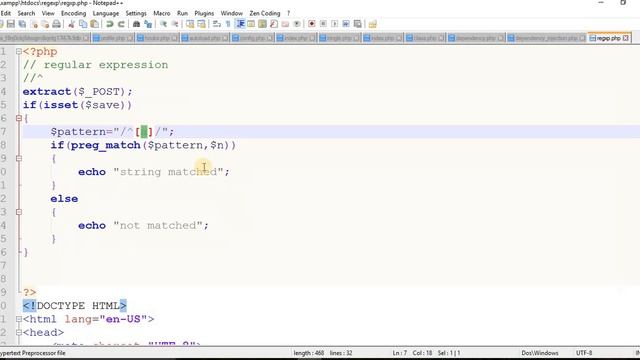Toggle synchronize vertical scrolling

click(190, 24)
